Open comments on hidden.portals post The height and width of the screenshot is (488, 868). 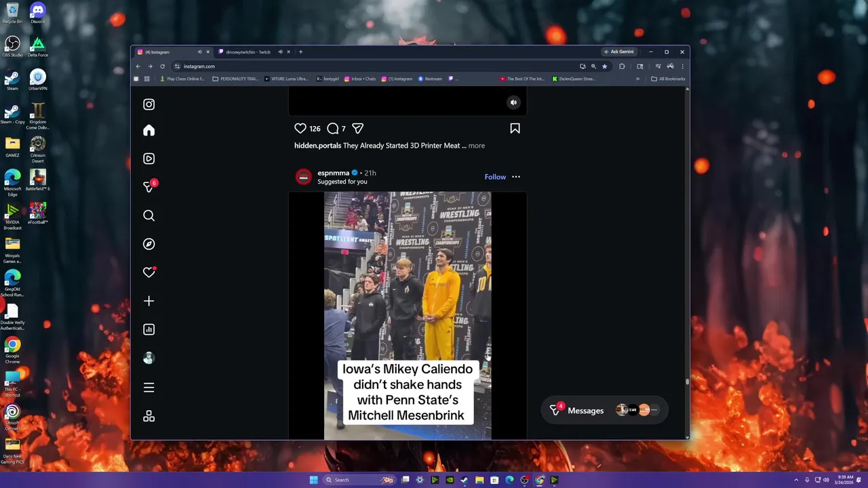click(x=332, y=128)
